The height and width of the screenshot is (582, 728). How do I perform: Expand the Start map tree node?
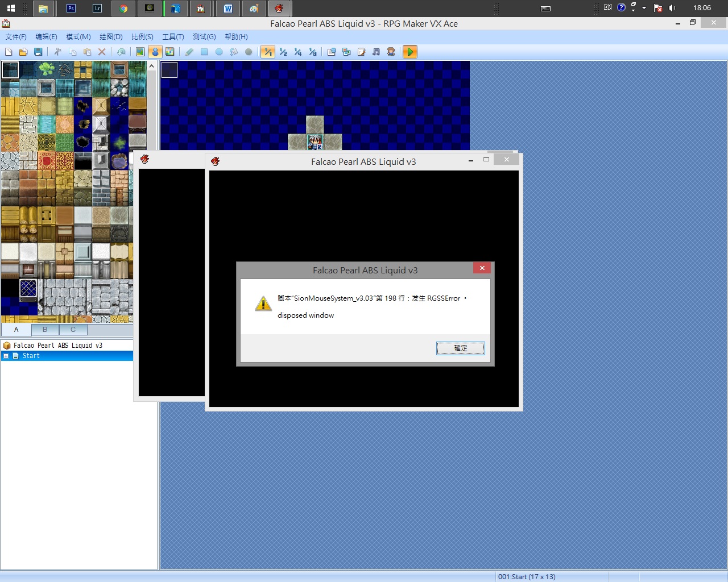click(6, 356)
